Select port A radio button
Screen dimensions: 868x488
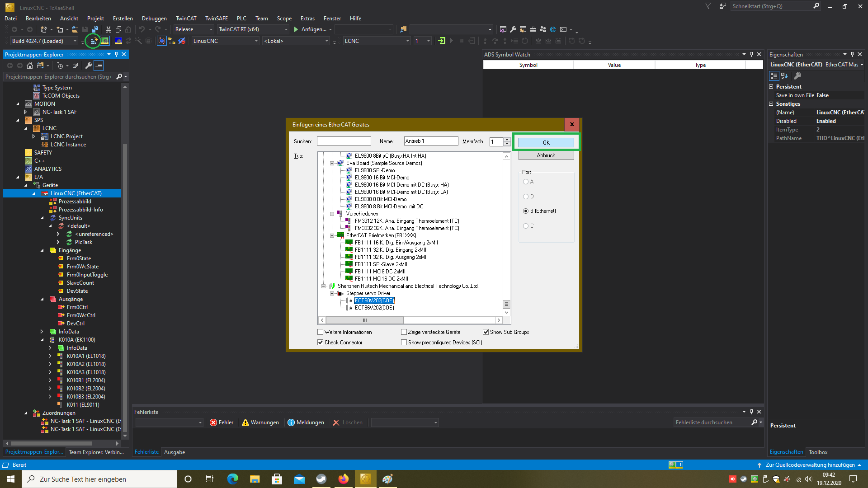tap(526, 182)
